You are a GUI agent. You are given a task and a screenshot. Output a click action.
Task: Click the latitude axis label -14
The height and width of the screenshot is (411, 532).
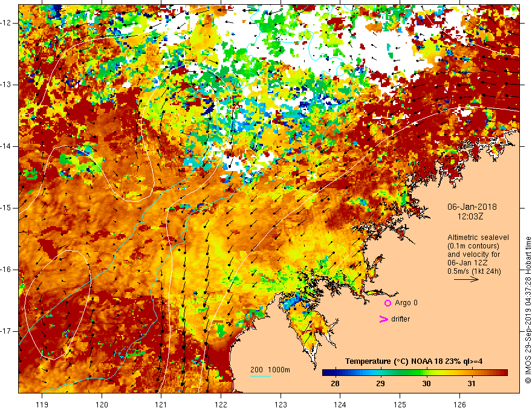coord(6,146)
